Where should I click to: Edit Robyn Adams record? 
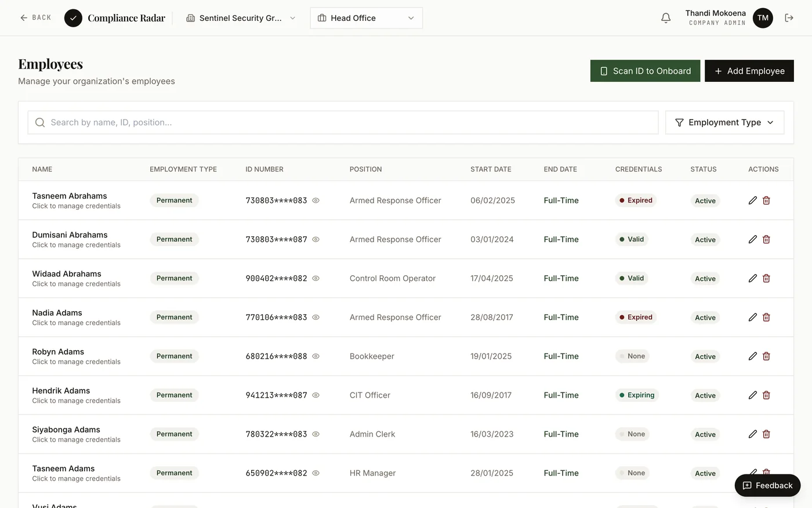753,356
